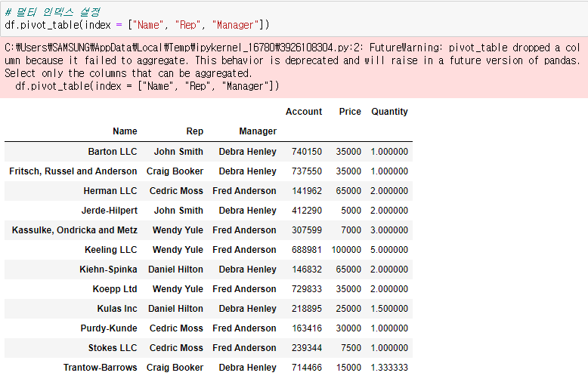
Task: Click account value 740150
Action: 307,152
